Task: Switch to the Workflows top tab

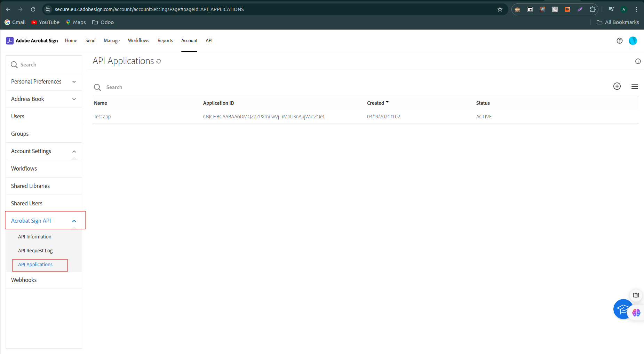Action: coord(138,41)
